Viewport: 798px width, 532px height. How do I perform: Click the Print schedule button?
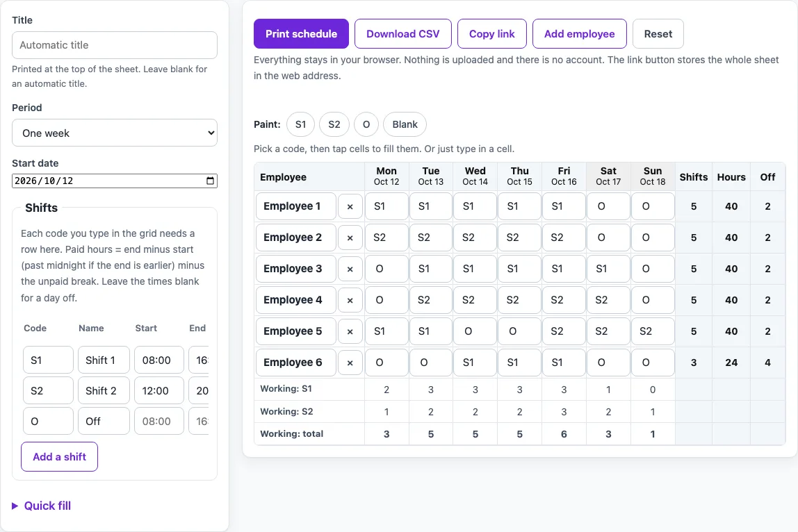301,33
